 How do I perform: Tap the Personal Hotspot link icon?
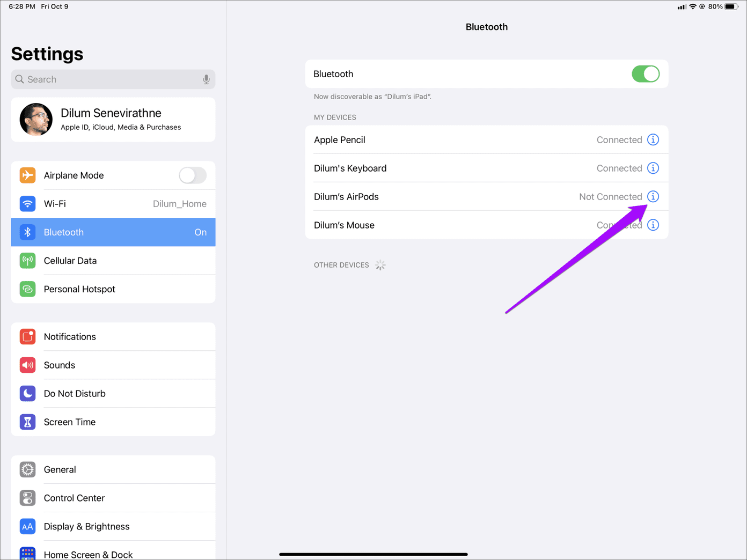[x=27, y=289]
